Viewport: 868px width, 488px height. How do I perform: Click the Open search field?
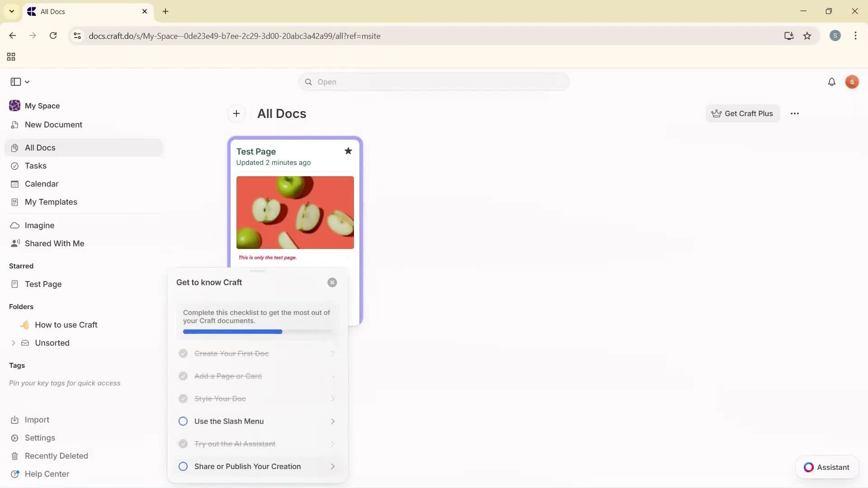pos(433,82)
